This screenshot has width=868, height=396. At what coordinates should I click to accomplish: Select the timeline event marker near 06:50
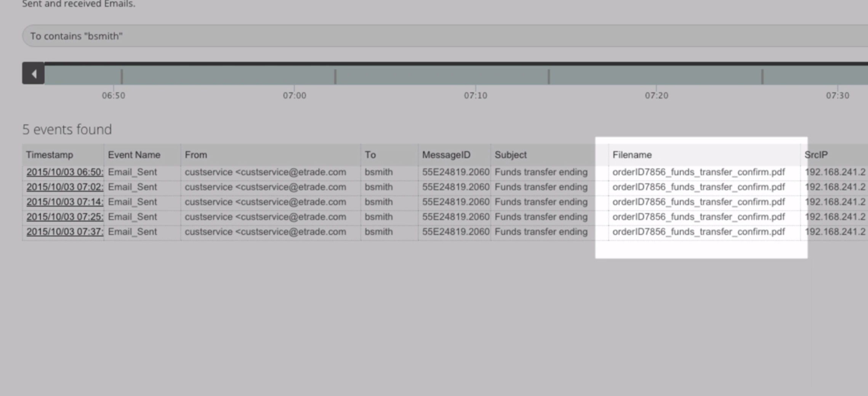tap(122, 77)
